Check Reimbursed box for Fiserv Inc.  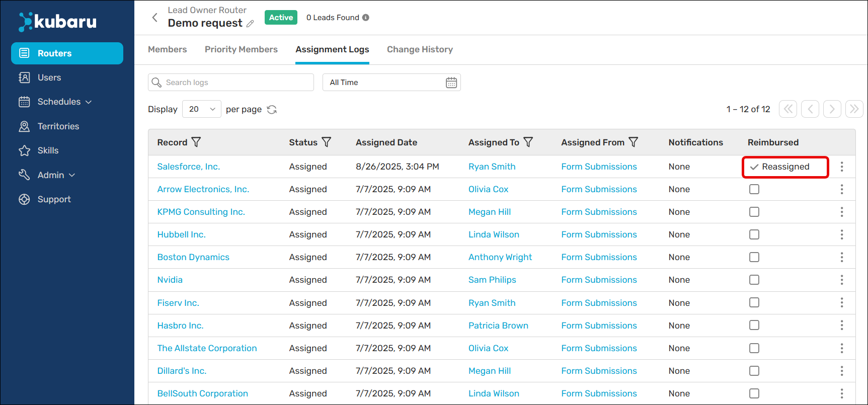pos(754,302)
